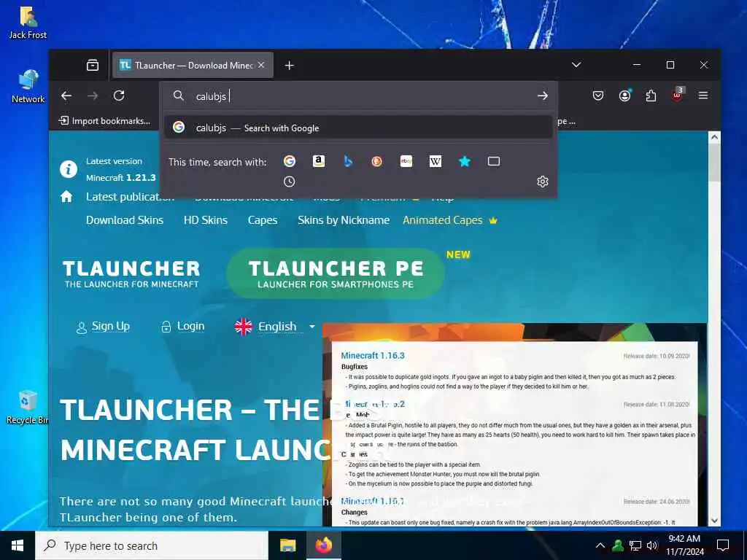Viewport: 747px width, 560px height.
Task: Open a new browser tab
Action: pyautogui.click(x=289, y=65)
